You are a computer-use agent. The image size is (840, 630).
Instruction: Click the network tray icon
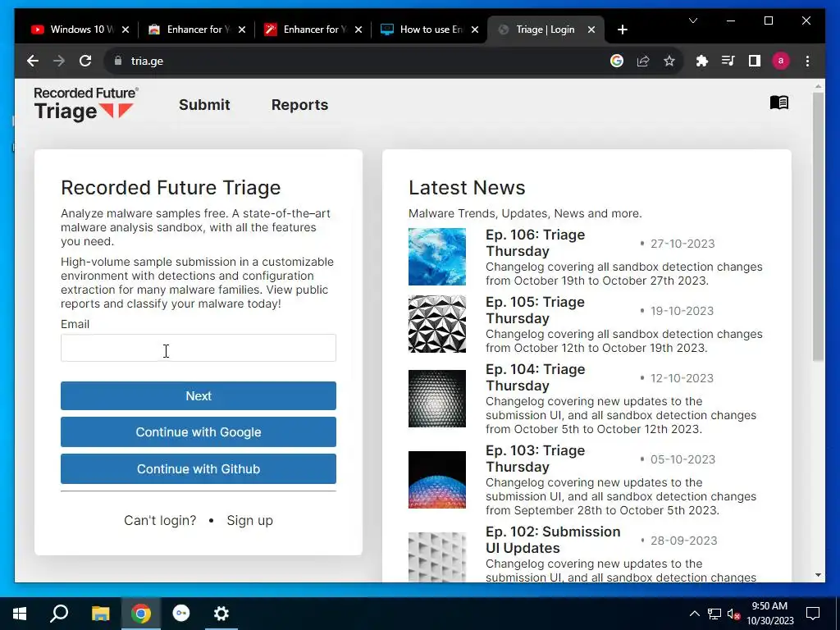(x=714, y=614)
